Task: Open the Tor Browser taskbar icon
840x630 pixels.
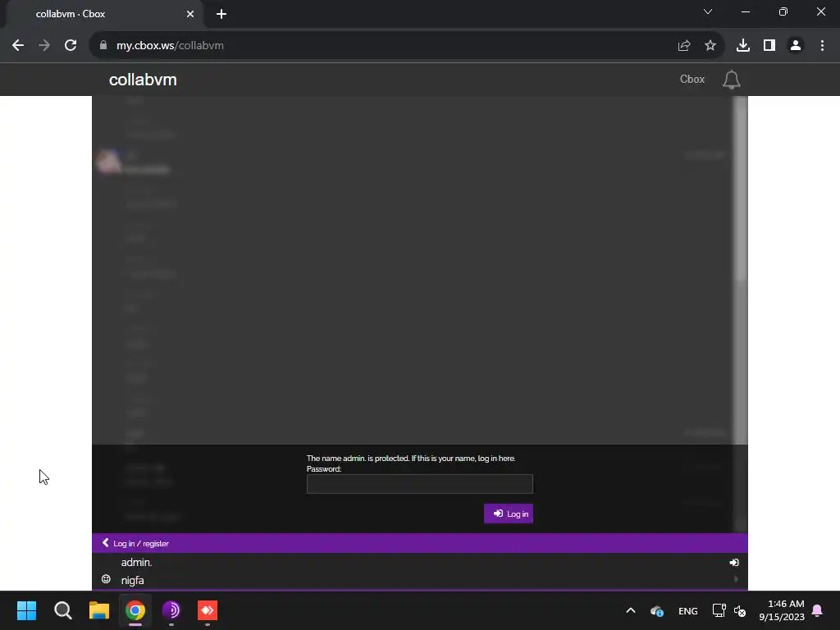Action: (x=171, y=610)
